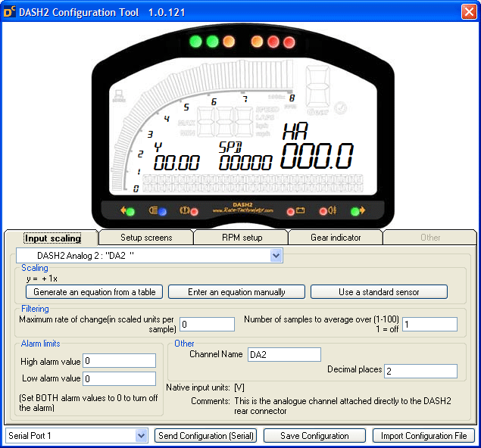Go to the Gear indicator tab
The width and height of the screenshot is (481, 448).
[x=336, y=238]
